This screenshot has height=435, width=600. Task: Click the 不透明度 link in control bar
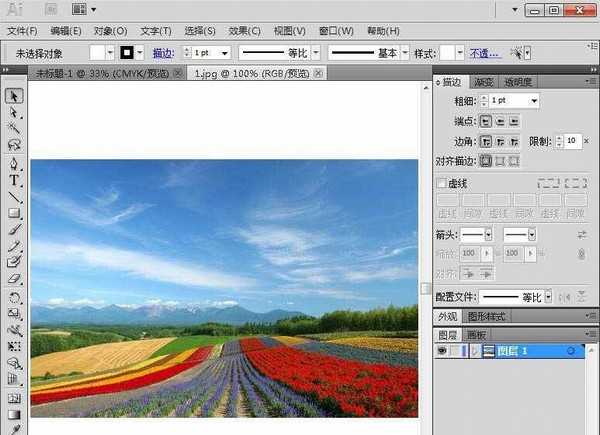[486, 53]
